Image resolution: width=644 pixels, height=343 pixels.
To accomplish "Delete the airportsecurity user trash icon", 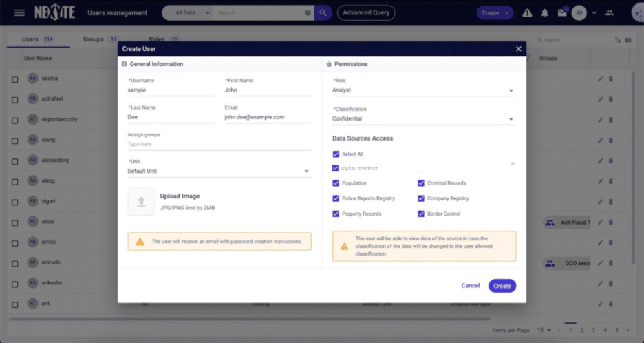I will [611, 120].
